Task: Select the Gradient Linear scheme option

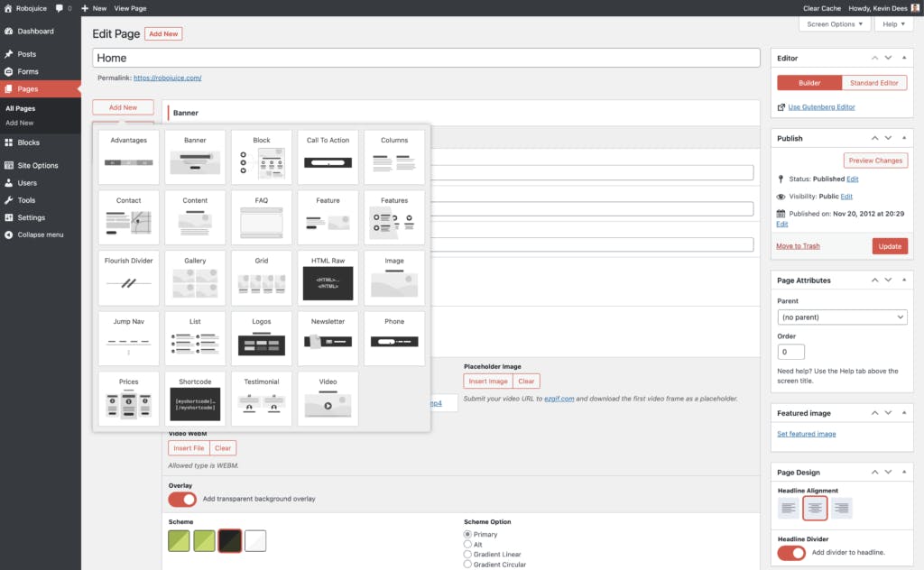Action: point(467,554)
